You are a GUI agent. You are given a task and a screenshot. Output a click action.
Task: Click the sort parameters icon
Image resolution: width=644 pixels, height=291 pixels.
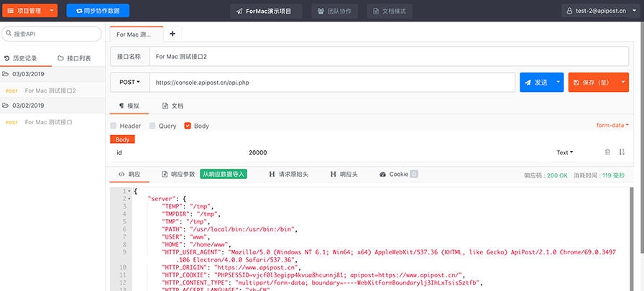(622, 152)
